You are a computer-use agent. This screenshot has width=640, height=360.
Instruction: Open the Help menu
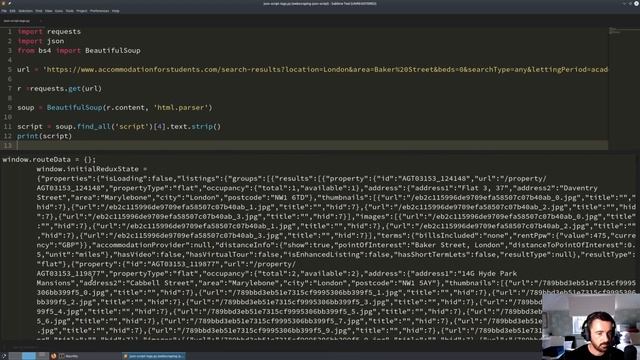point(116,11)
